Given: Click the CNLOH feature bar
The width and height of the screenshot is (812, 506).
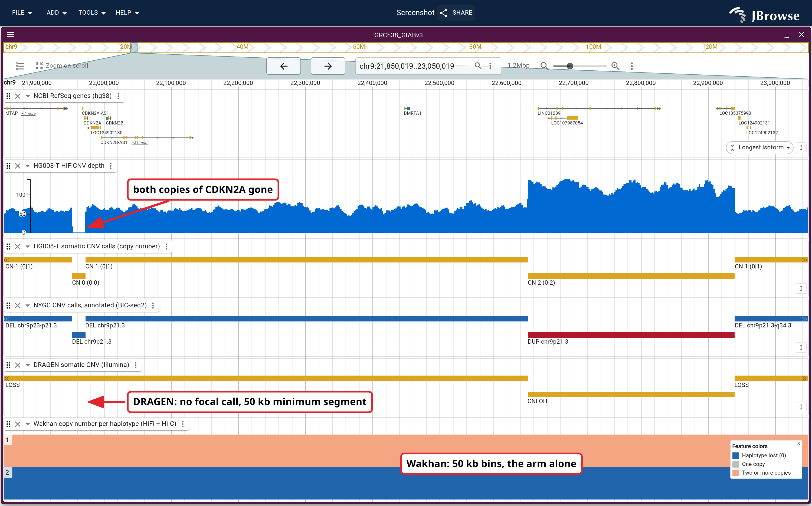Looking at the screenshot, I should pyautogui.click(x=631, y=395).
